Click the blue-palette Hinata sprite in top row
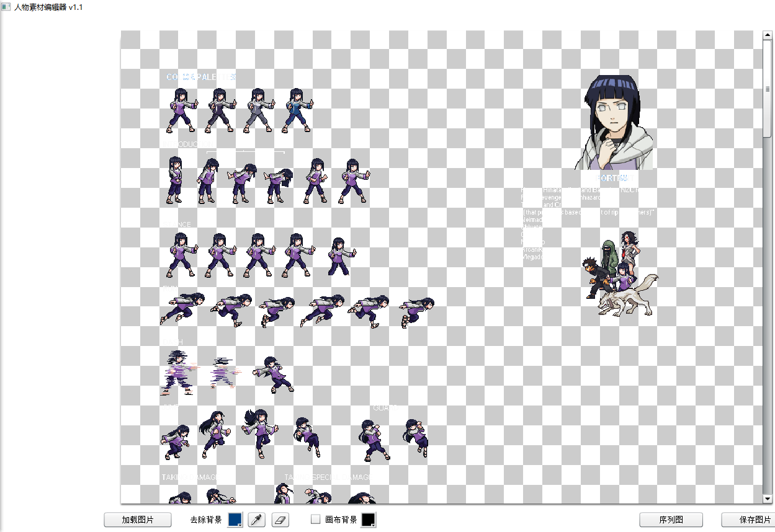This screenshot has height=532, width=775. point(298,110)
